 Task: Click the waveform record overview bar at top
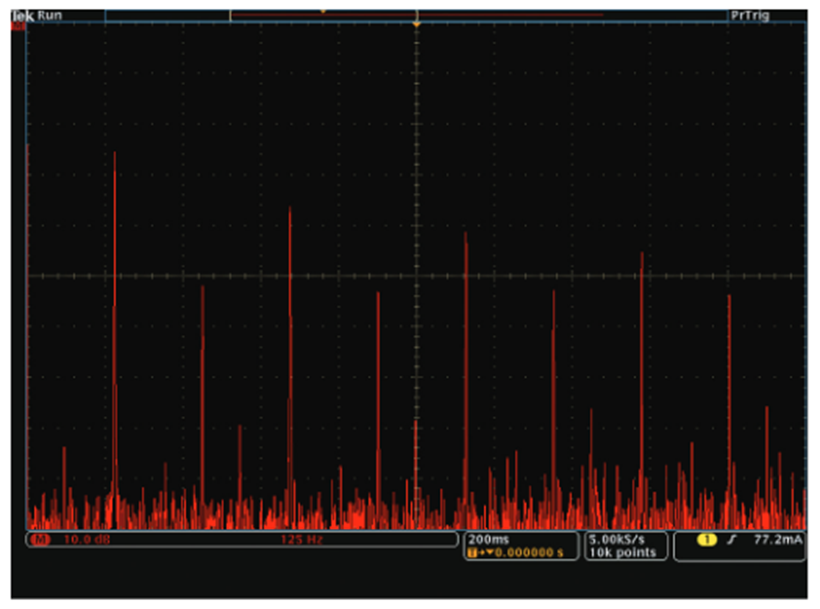click(x=416, y=15)
